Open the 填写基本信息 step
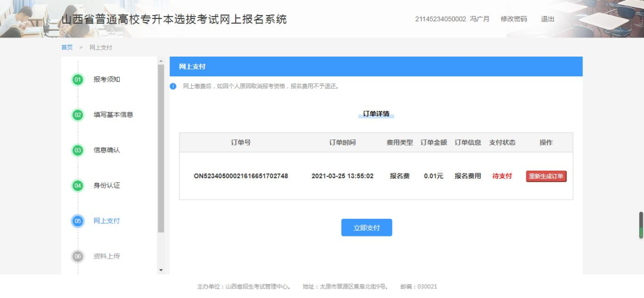This screenshot has width=644, height=298. (113, 114)
